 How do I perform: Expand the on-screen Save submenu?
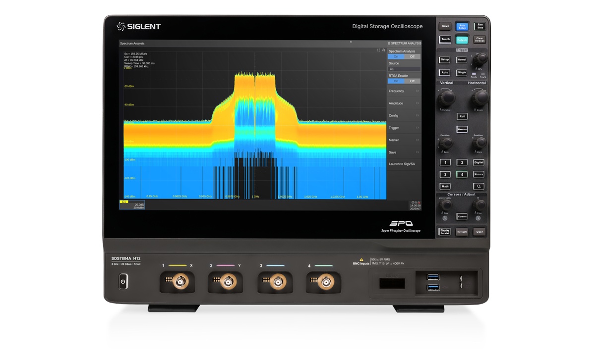[x=404, y=153]
